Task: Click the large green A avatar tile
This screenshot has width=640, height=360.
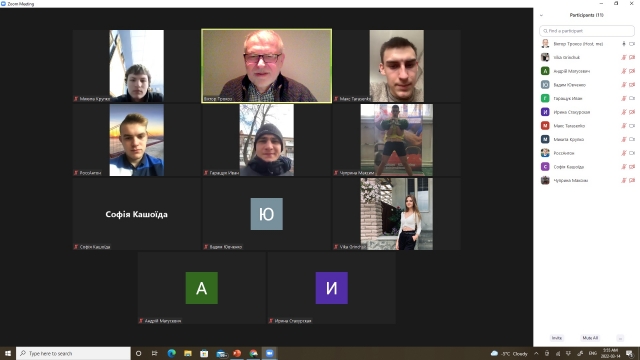Action: point(202,288)
